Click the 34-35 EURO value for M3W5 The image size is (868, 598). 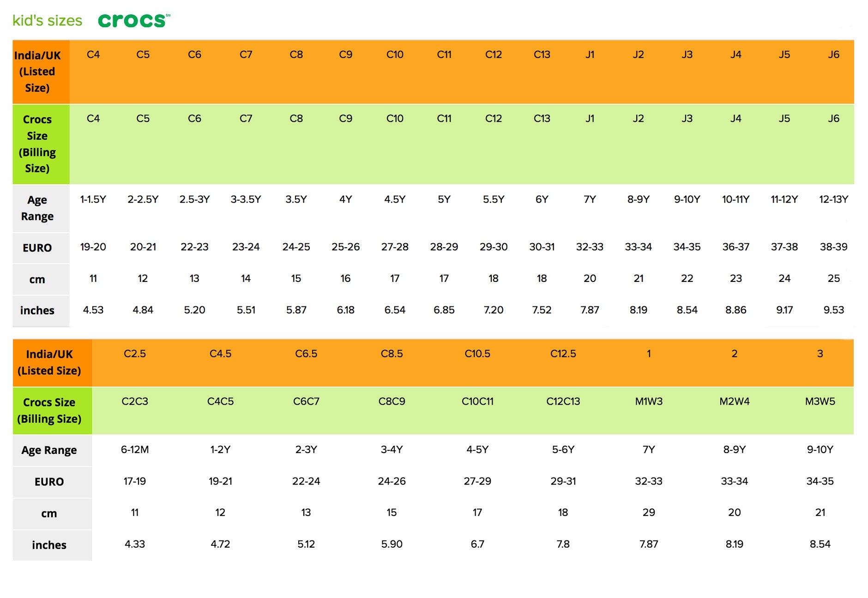(x=820, y=481)
